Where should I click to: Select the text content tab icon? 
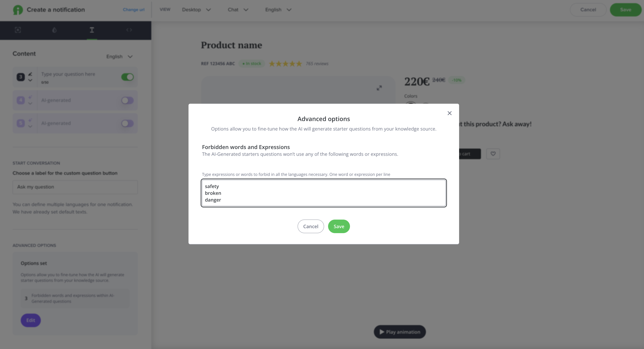pyautogui.click(x=92, y=30)
